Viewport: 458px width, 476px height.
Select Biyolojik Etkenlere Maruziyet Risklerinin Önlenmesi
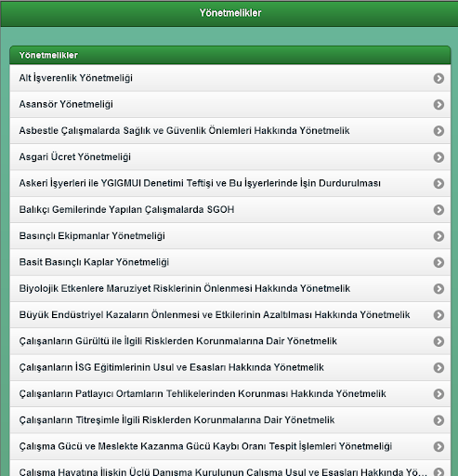tap(230, 289)
